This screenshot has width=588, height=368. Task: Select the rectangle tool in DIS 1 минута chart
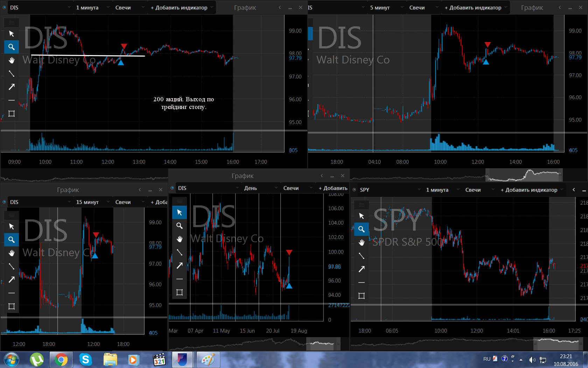coord(12,114)
